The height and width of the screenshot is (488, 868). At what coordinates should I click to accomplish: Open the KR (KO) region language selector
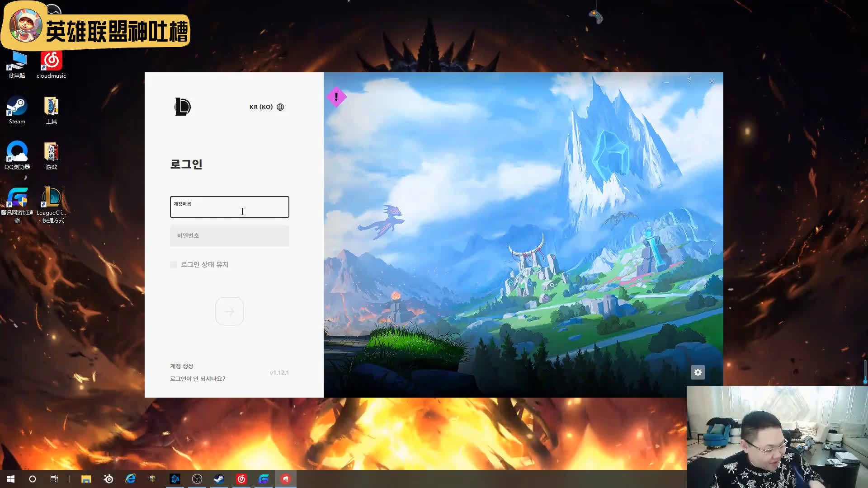pos(261,107)
